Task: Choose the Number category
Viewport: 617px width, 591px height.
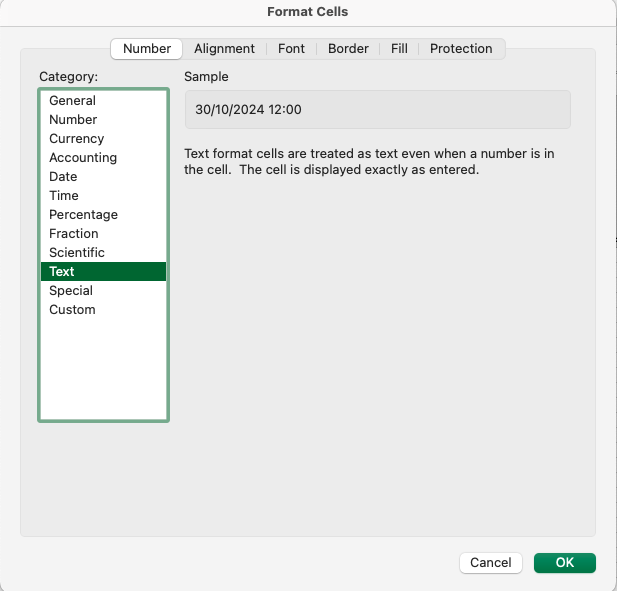Action: pyautogui.click(x=73, y=120)
